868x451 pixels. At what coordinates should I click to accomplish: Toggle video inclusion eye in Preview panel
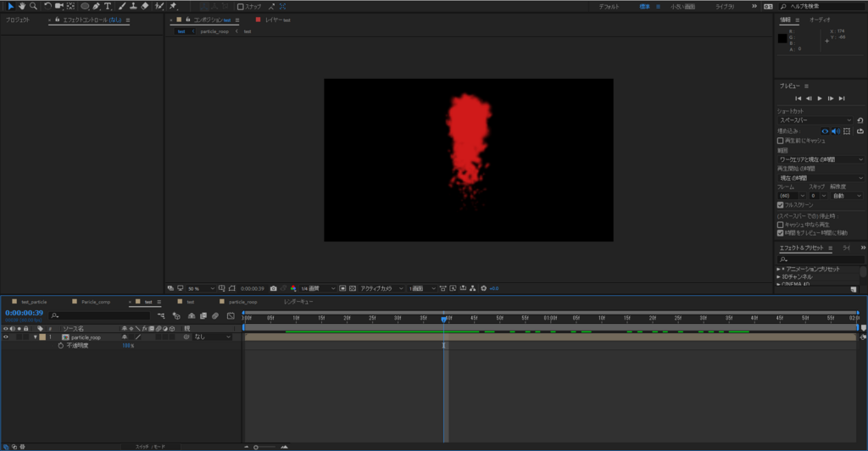(825, 131)
